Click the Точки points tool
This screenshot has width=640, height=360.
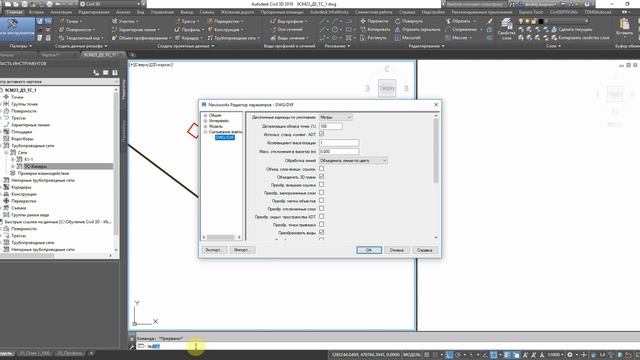[x=70, y=21]
